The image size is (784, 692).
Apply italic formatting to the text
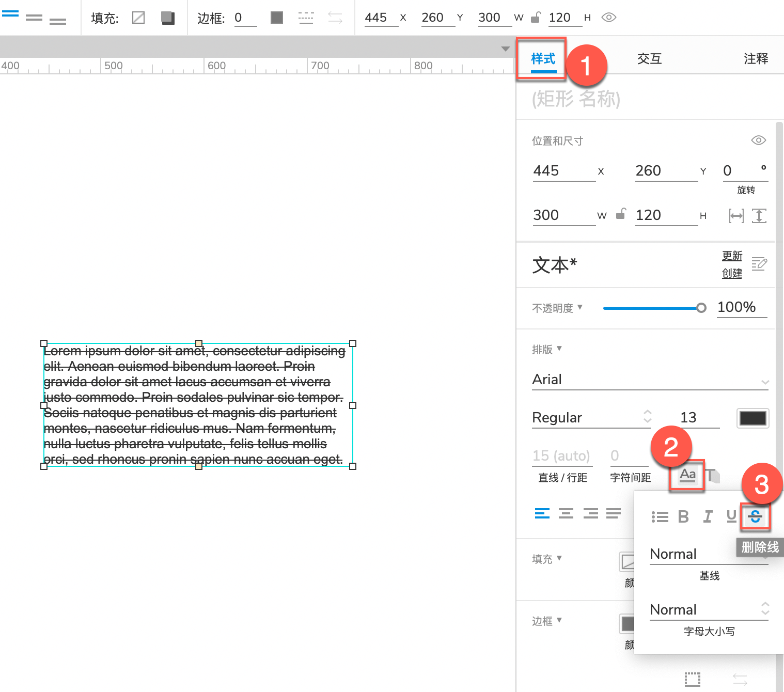(x=708, y=516)
